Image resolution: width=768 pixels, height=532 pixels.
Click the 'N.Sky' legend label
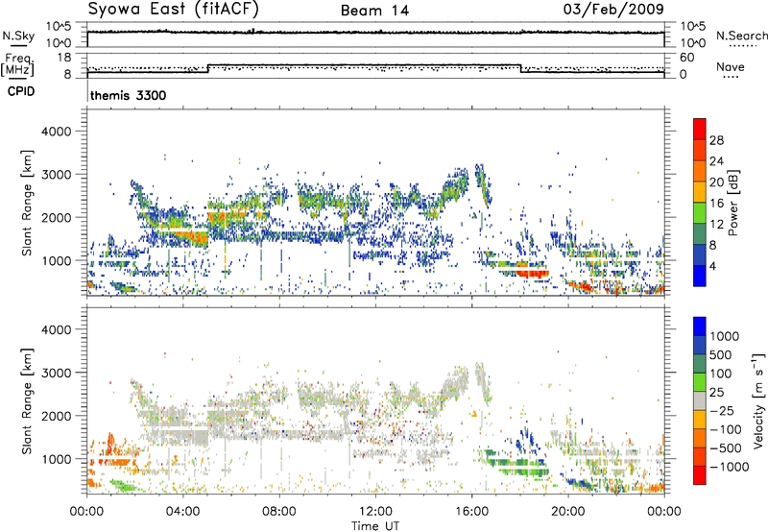pyautogui.click(x=18, y=36)
